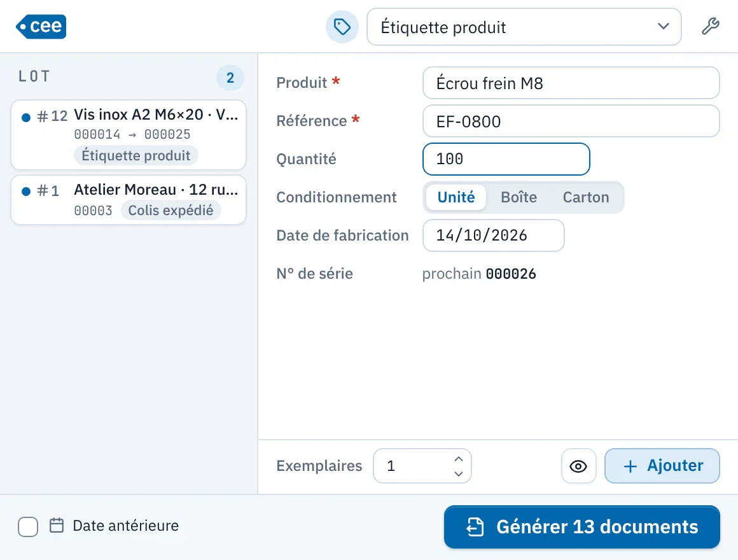Click the Produit field label

click(302, 83)
